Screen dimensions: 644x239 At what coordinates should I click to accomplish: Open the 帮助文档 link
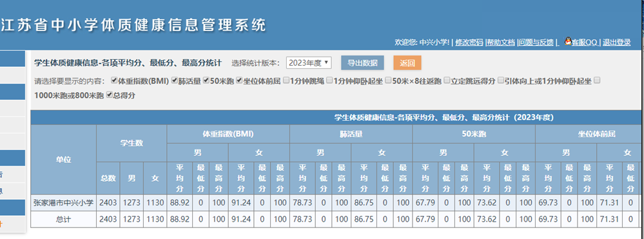(x=501, y=43)
